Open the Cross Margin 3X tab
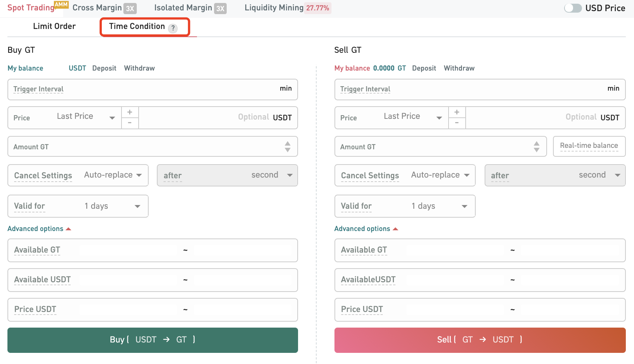The height and width of the screenshot is (364, 634). (x=104, y=8)
